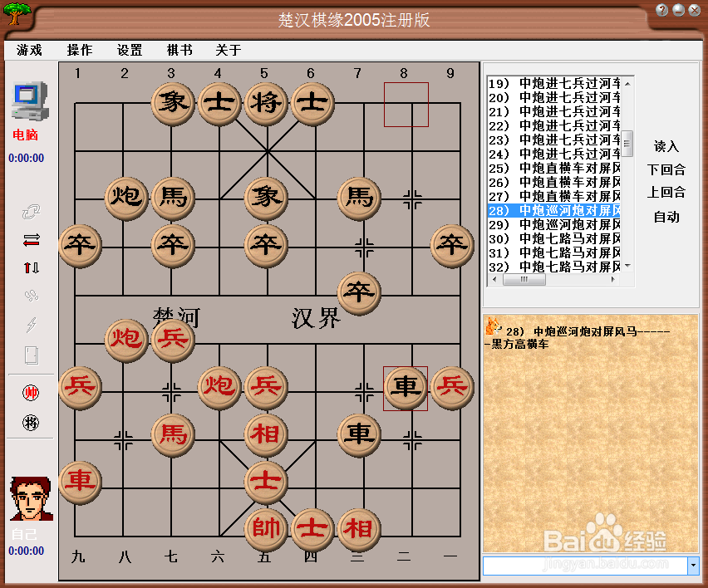The image size is (708, 588).
Task: Click the bottom combo box text field
Action: coord(585,566)
